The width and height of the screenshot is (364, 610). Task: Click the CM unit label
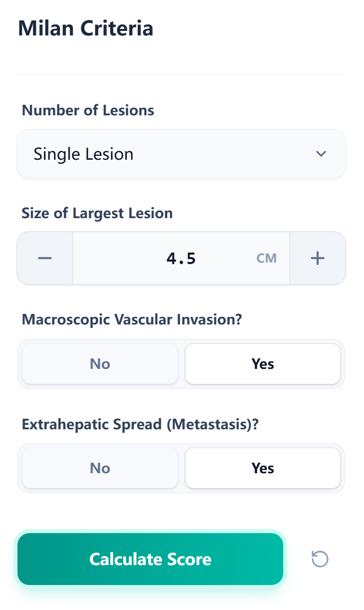click(x=267, y=258)
